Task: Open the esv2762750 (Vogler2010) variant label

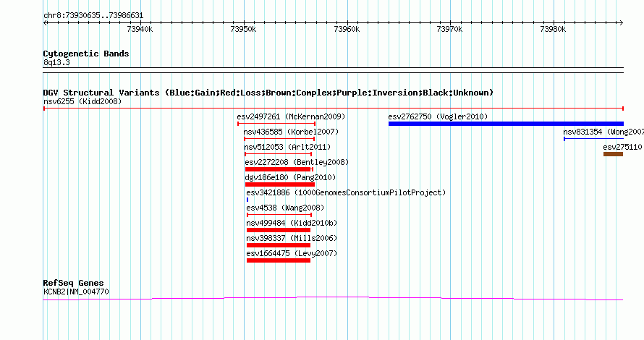Action: [438, 116]
